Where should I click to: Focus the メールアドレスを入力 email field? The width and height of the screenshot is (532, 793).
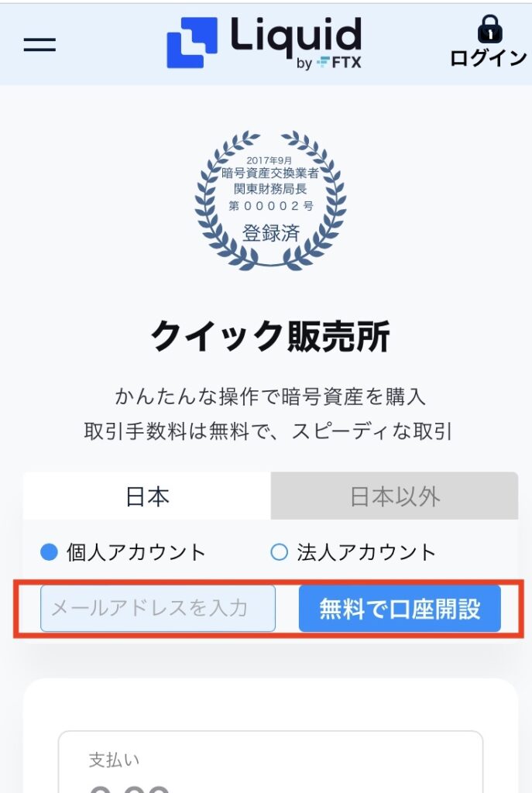(158, 609)
